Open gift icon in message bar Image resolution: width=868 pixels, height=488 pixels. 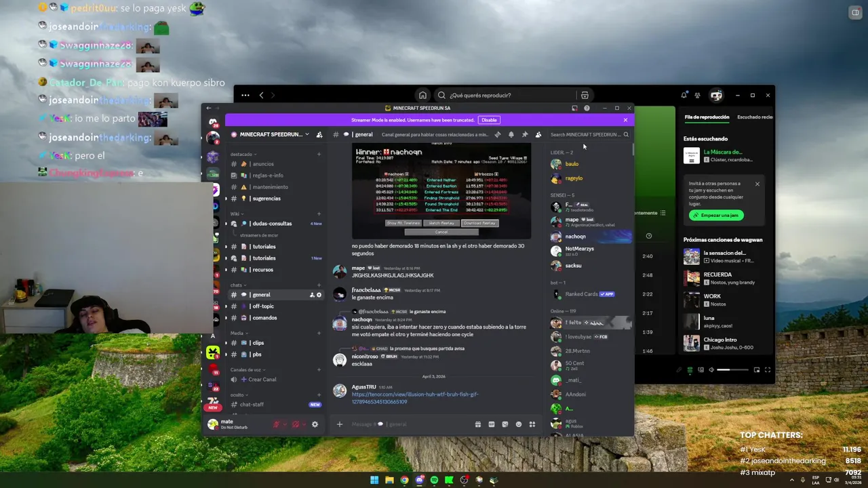(x=478, y=424)
